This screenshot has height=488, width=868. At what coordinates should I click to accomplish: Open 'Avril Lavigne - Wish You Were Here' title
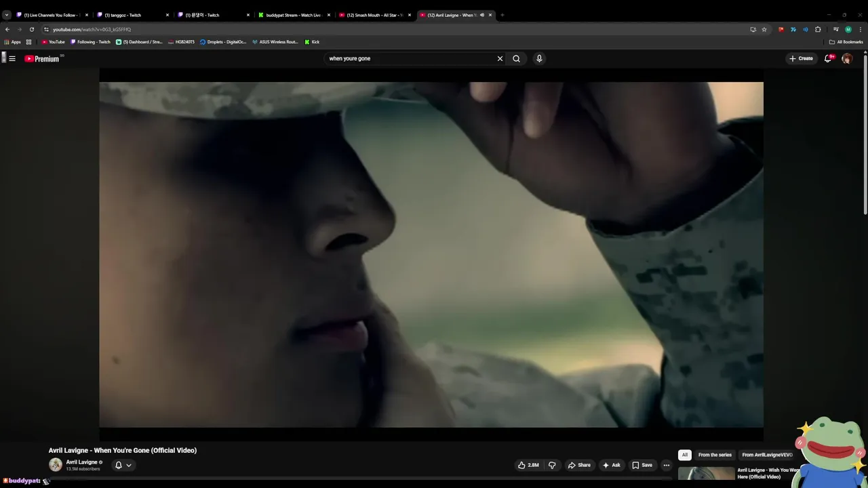(x=768, y=473)
